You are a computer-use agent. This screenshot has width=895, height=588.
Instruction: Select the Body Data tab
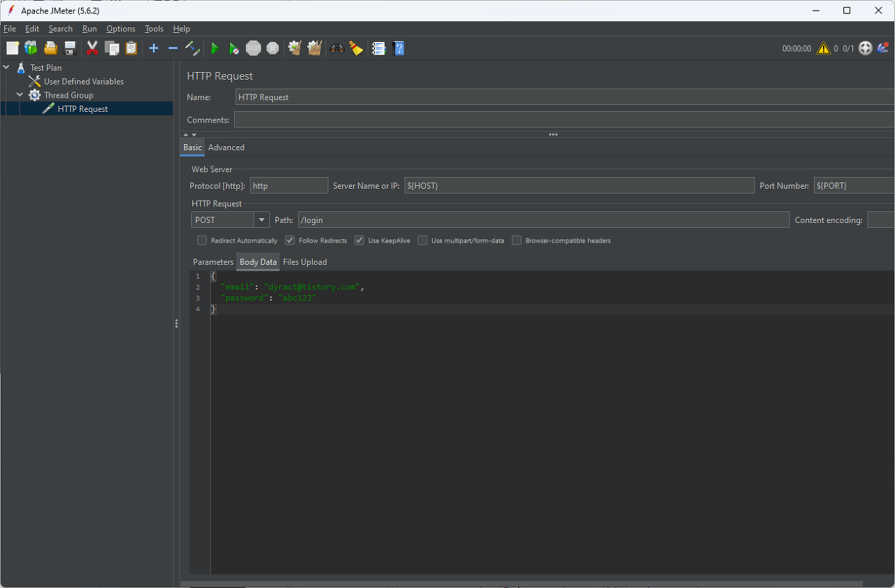coord(258,262)
